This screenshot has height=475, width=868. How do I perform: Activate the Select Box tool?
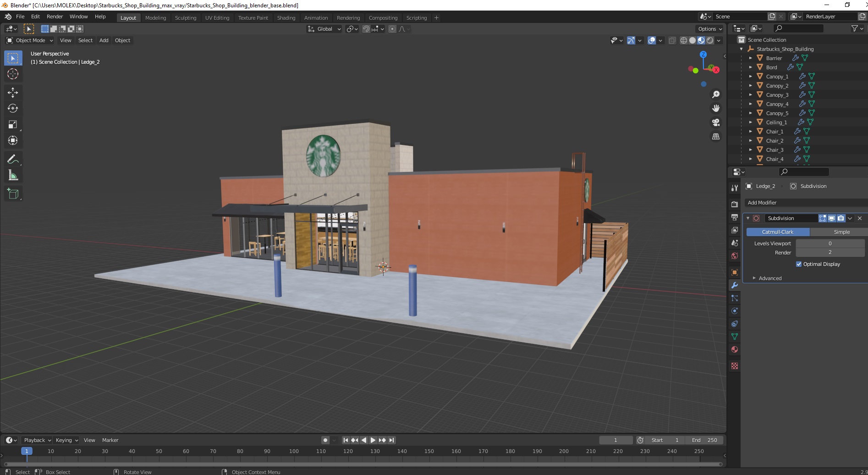tap(13, 58)
